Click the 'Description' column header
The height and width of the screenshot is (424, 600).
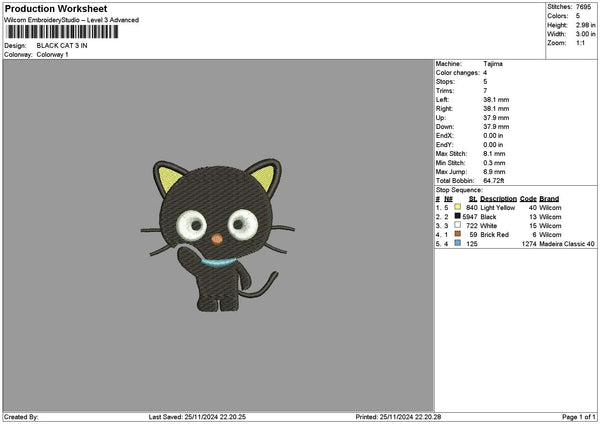pyautogui.click(x=498, y=199)
